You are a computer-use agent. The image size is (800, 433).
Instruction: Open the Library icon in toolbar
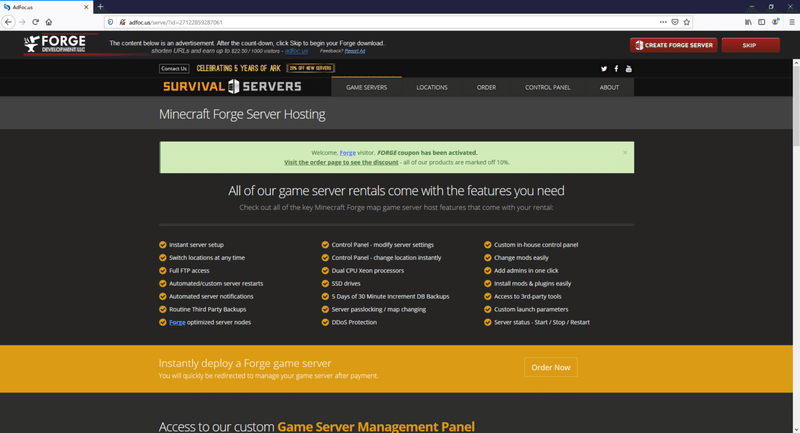tap(748, 22)
